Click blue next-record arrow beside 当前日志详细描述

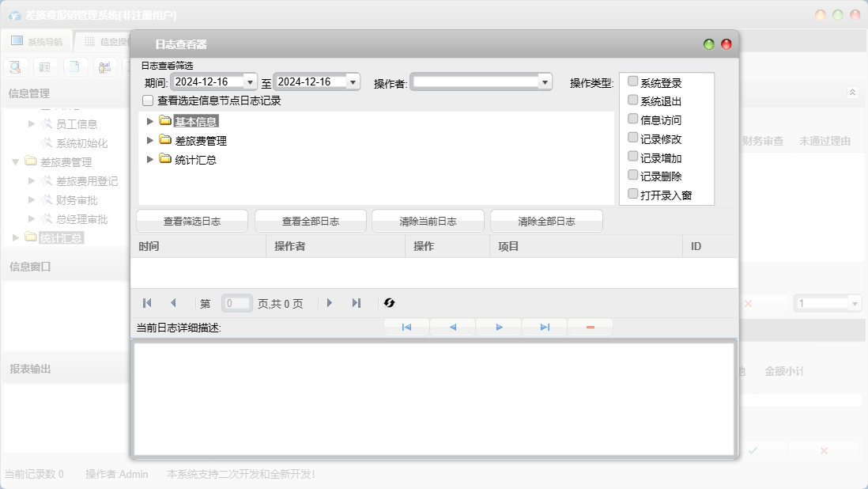coord(499,328)
